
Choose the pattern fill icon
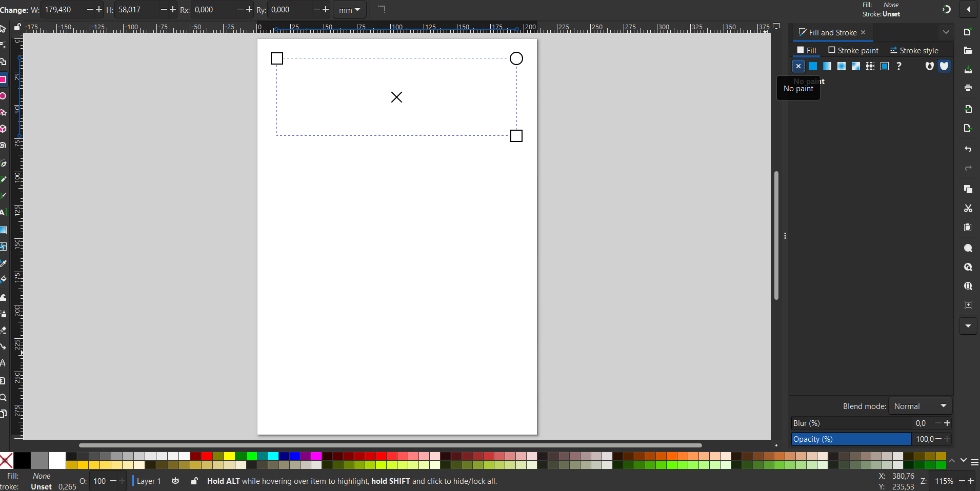click(x=870, y=66)
